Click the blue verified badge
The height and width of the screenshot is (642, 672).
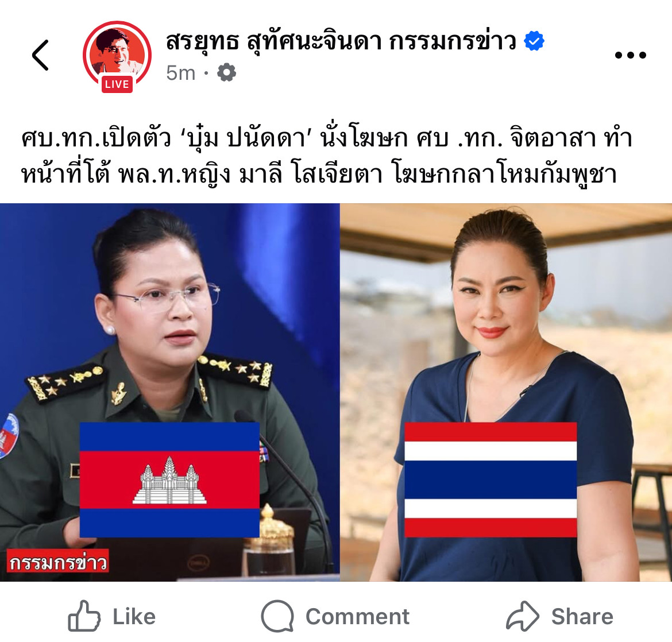tap(534, 41)
